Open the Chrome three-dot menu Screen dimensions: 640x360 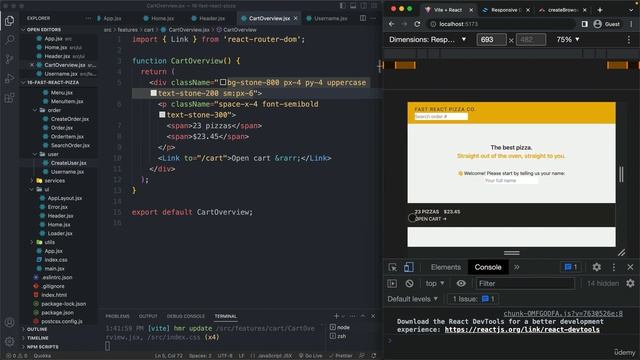tap(631, 24)
